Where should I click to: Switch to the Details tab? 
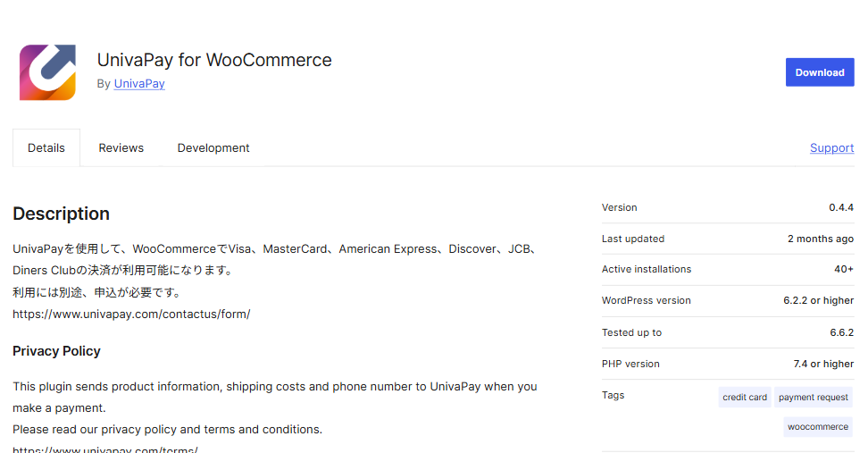click(x=46, y=148)
